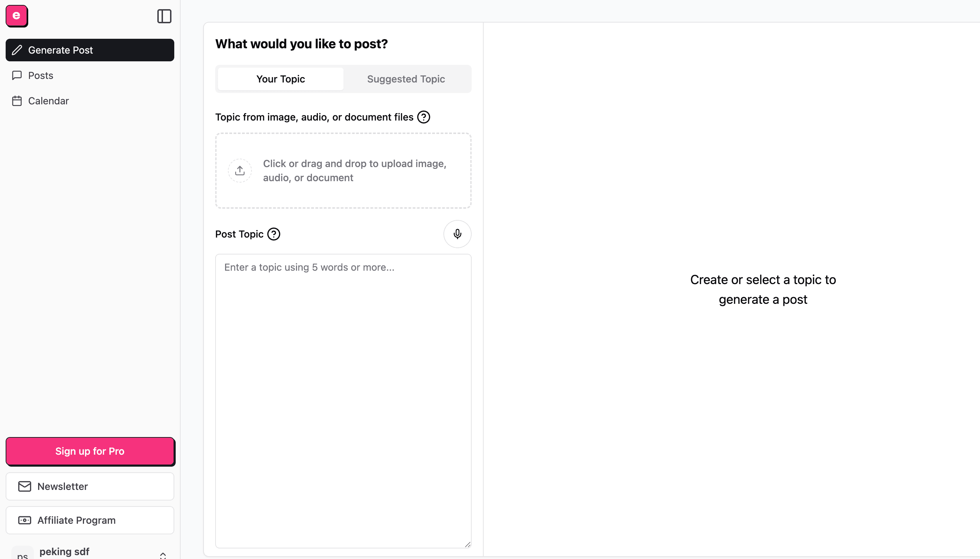
Task: Expand the peking sdf account menu chevron
Action: coord(163,555)
